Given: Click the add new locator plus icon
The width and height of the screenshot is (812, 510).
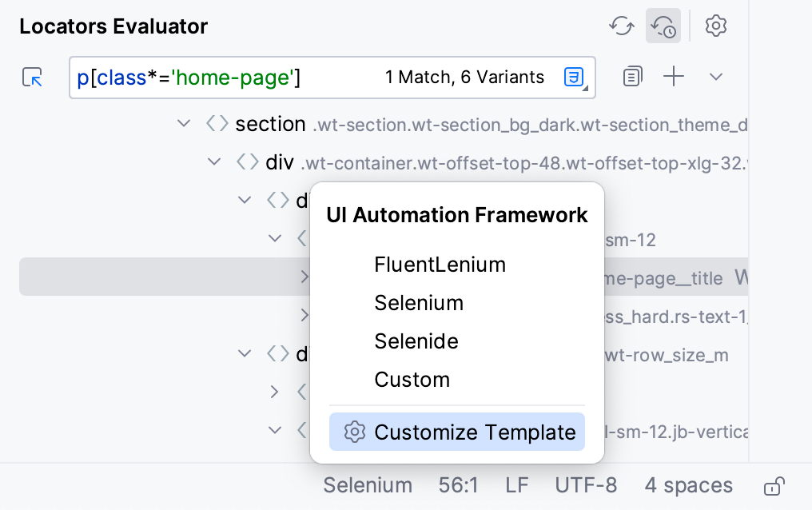Looking at the screenshot, I should tap(674, 76).
